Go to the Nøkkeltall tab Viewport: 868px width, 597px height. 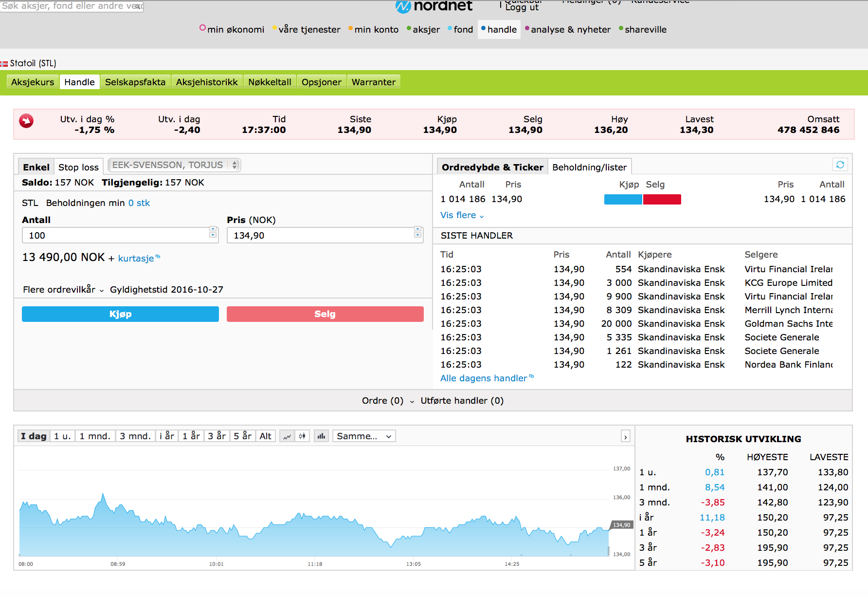pos(270,82)
